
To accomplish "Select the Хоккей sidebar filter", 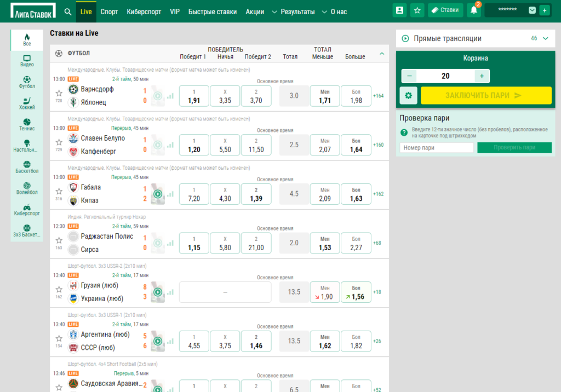I will (x=27, y=103).
